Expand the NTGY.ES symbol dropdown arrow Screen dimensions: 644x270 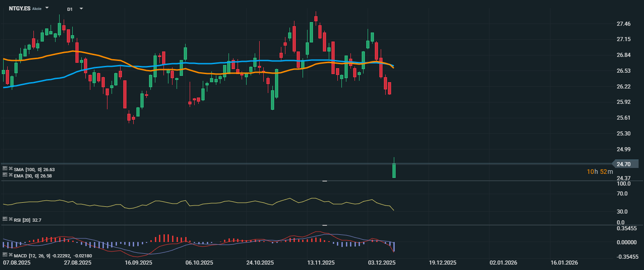click(x=47, y=9)
